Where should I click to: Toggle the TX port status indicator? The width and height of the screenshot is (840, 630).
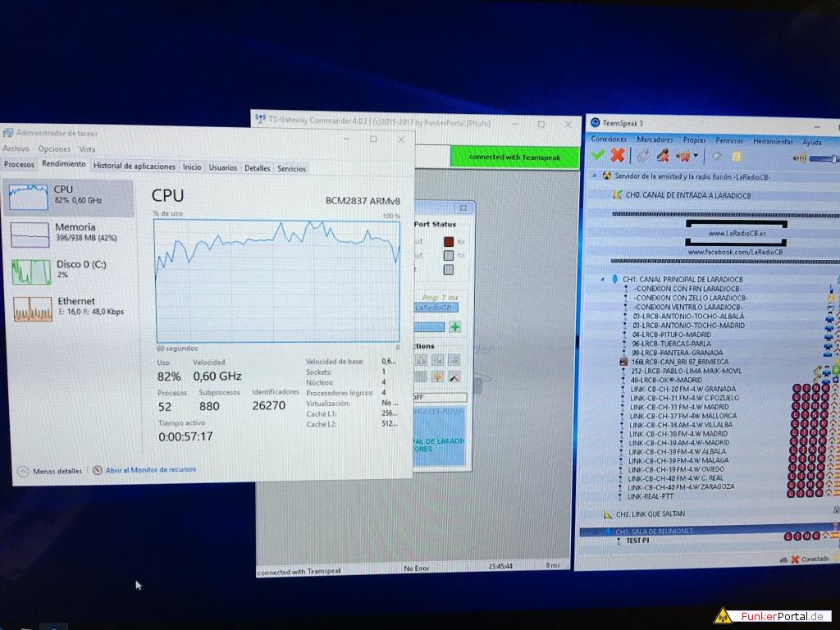pos(448,256)
